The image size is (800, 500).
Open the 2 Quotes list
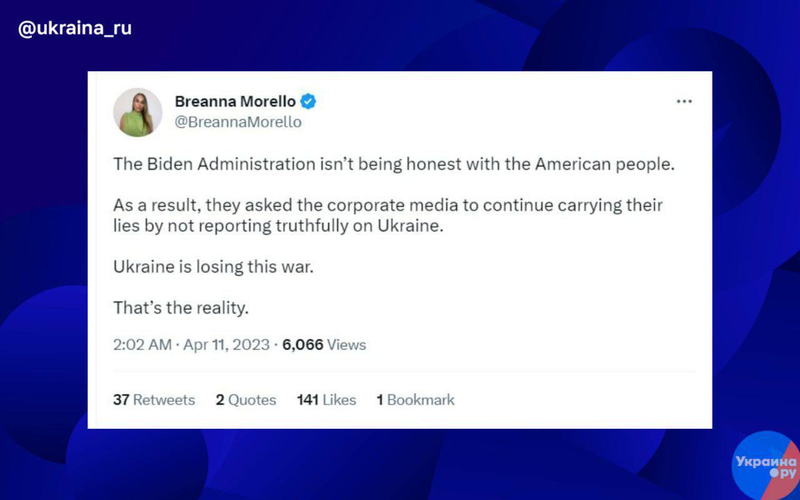coord(246,400)
